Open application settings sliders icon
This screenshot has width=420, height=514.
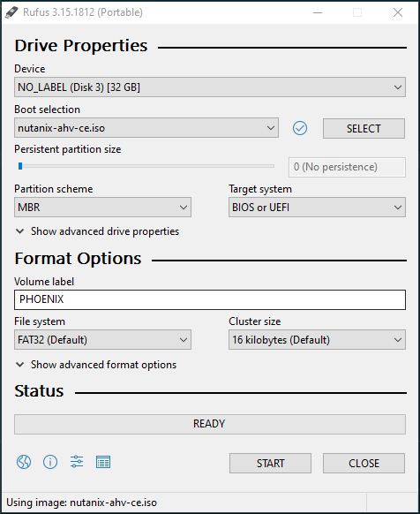pos(77,462)
